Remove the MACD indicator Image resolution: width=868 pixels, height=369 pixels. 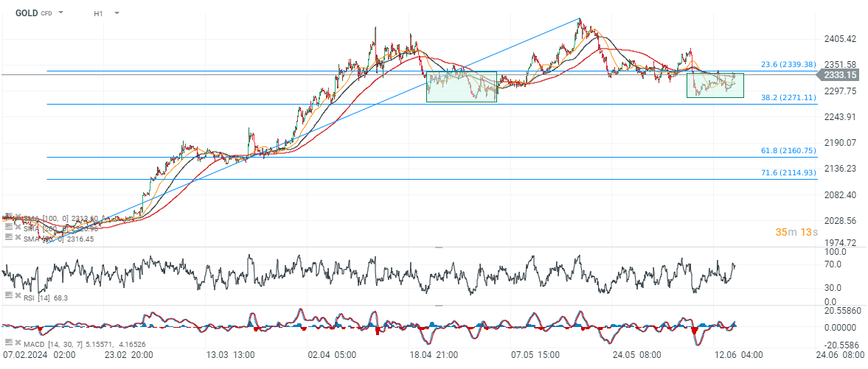(x=18, y=343)
